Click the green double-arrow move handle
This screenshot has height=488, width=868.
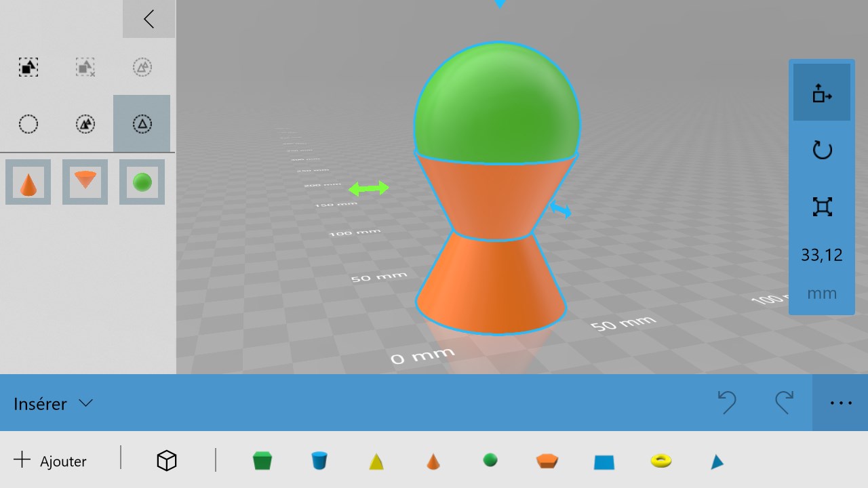[x=369, y=188]
